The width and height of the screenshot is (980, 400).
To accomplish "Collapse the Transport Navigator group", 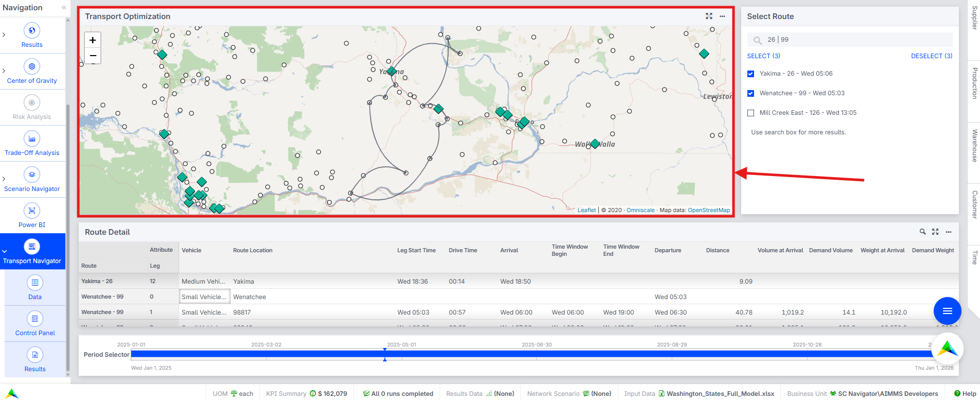I will coord(4,251).
